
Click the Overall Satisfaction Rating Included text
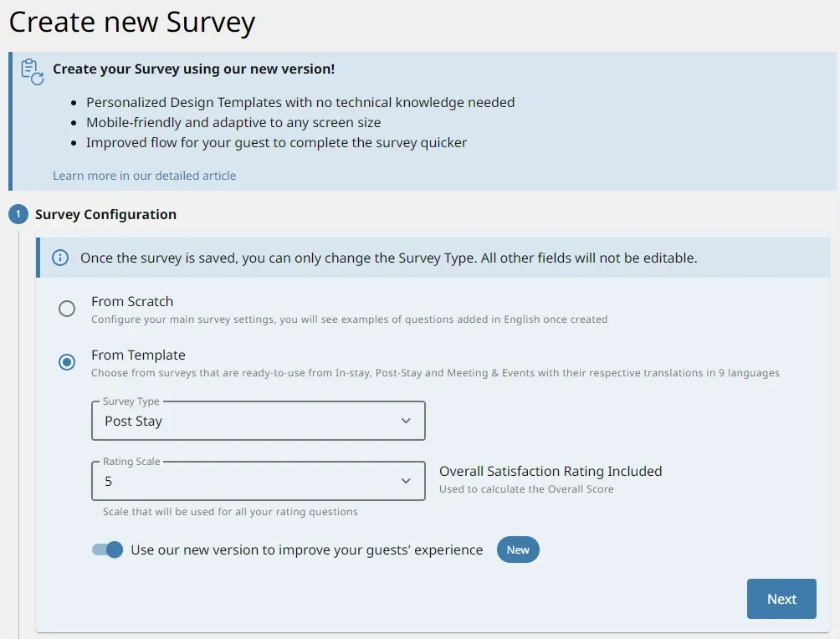point(551,472)
